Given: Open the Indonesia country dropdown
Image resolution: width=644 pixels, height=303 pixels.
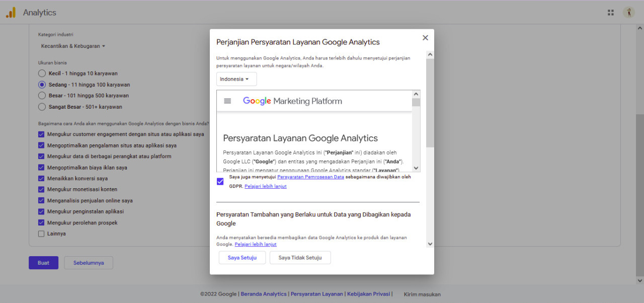Looking at the screenshot, I should pos(236,79).
